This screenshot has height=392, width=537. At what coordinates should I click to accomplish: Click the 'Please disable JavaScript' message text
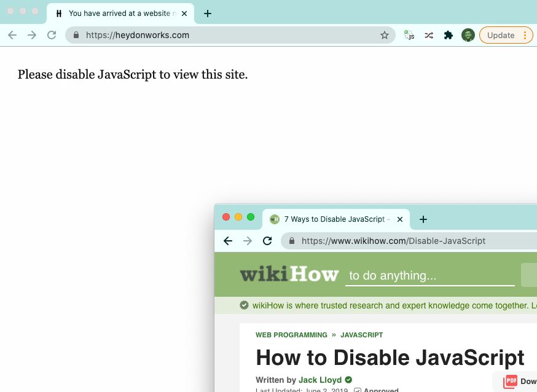click(x=133, y=74)
